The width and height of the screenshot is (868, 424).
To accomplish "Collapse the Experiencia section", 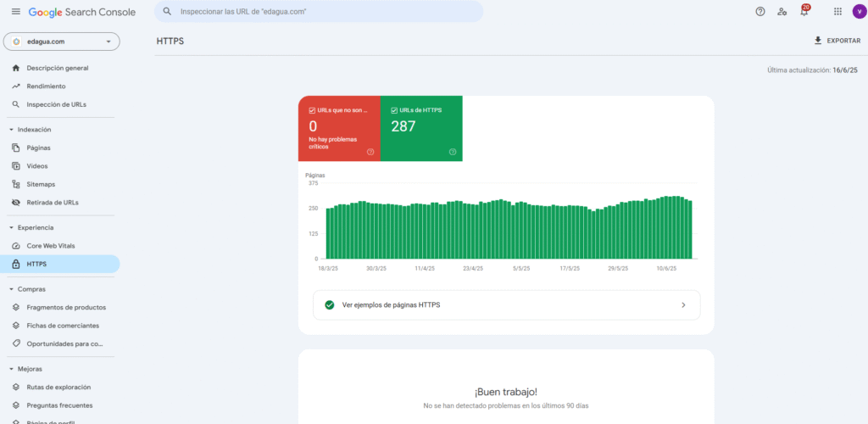I will (x=11, y=228).
